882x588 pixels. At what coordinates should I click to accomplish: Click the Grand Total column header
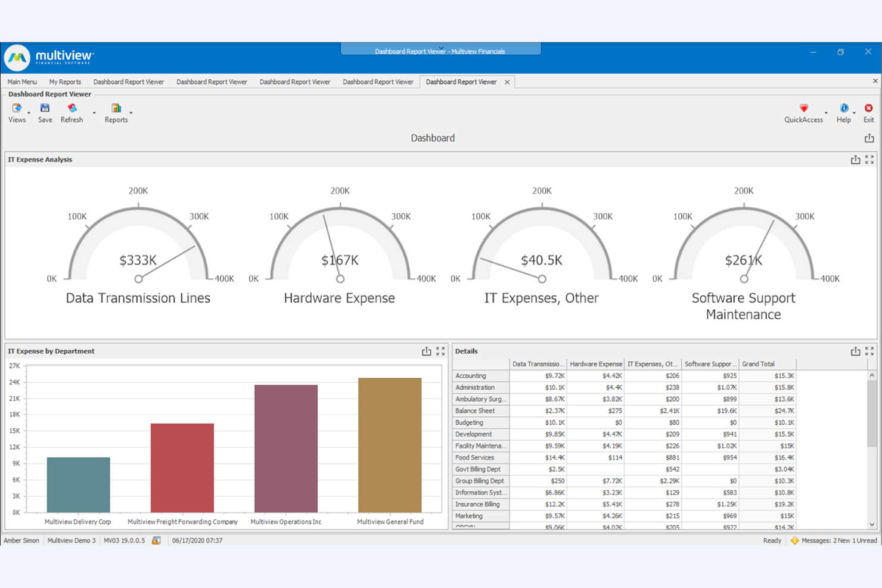tap(759, 363)
